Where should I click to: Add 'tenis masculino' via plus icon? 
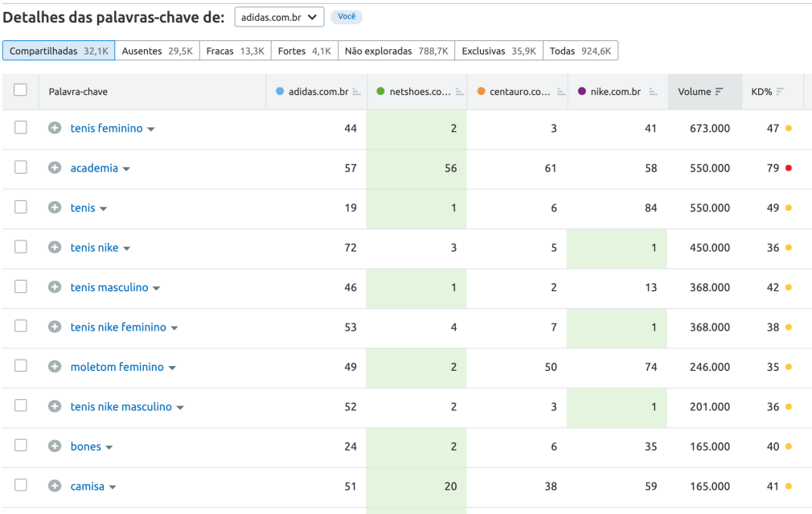click(x=55, y=287)
